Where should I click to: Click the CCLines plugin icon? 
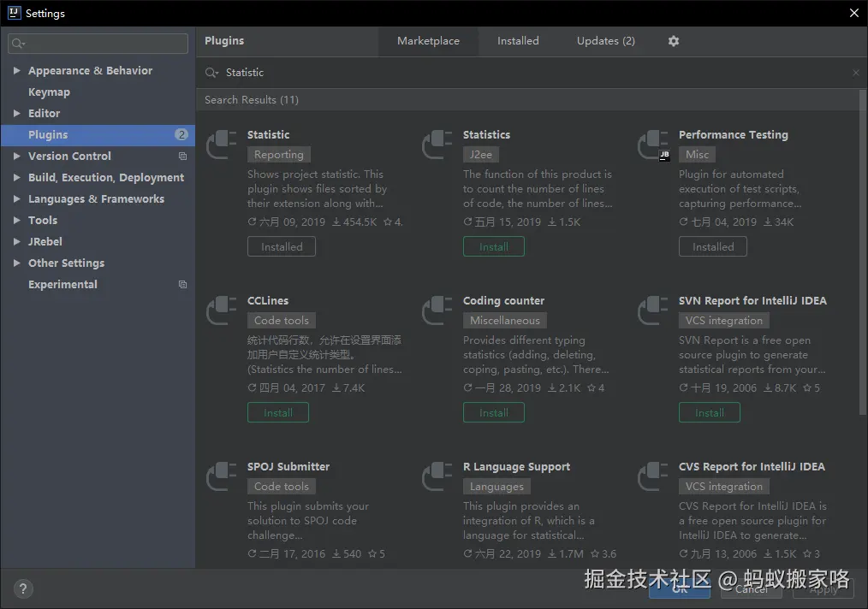pos(223,310)
